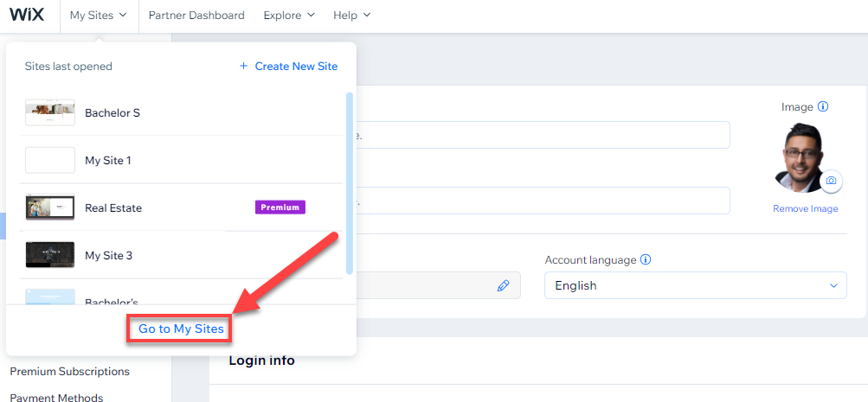Click the Account language info icon
The height and width of the screenshot is (402, 868).
(646, 259)
